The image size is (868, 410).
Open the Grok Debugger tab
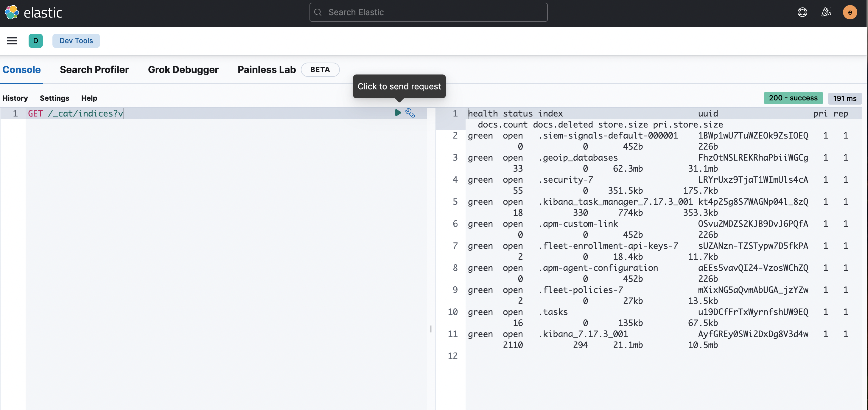pyautogui.click(x=183, y=69)
